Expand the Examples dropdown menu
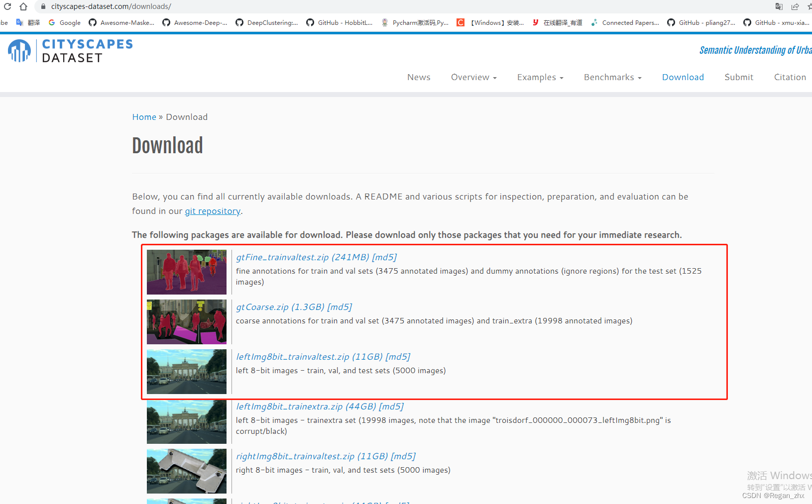 pos(540,77)
